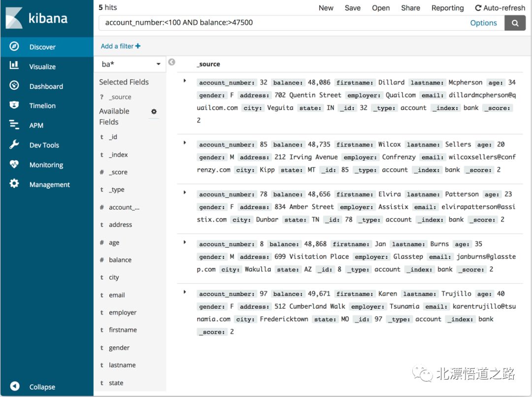
Task: Click number icon for age field
Action: point(102,243)
